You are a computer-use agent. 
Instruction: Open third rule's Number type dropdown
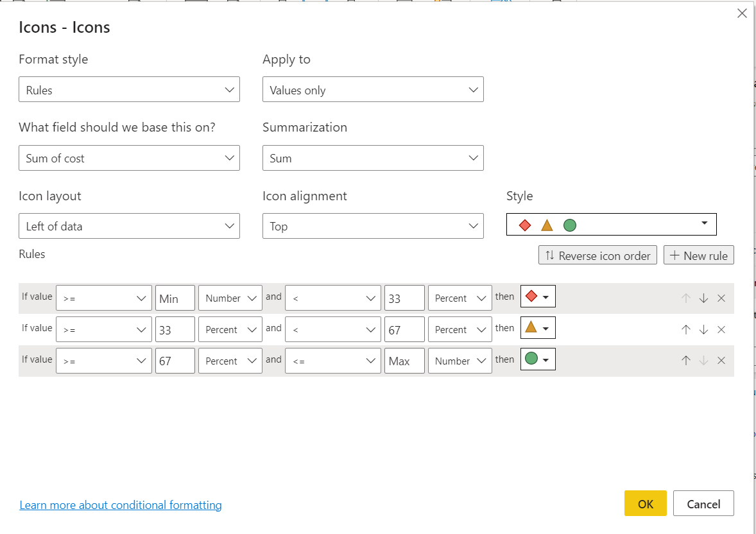click(x=460, y=360)
